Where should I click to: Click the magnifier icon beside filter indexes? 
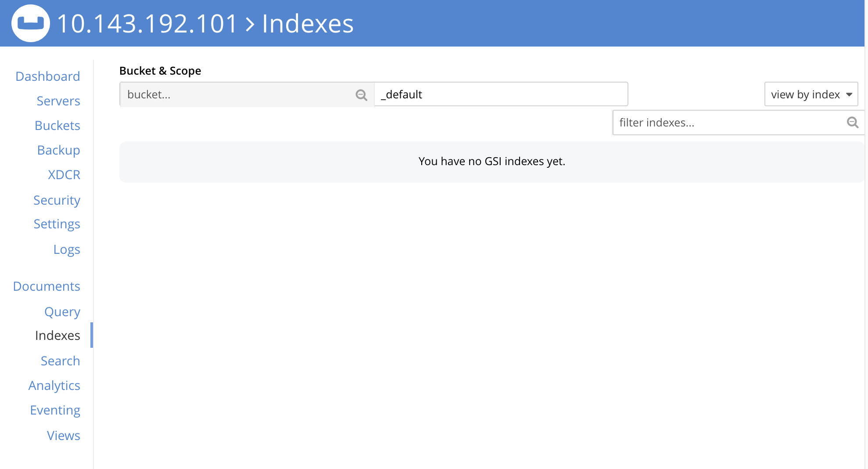point(853,123)
